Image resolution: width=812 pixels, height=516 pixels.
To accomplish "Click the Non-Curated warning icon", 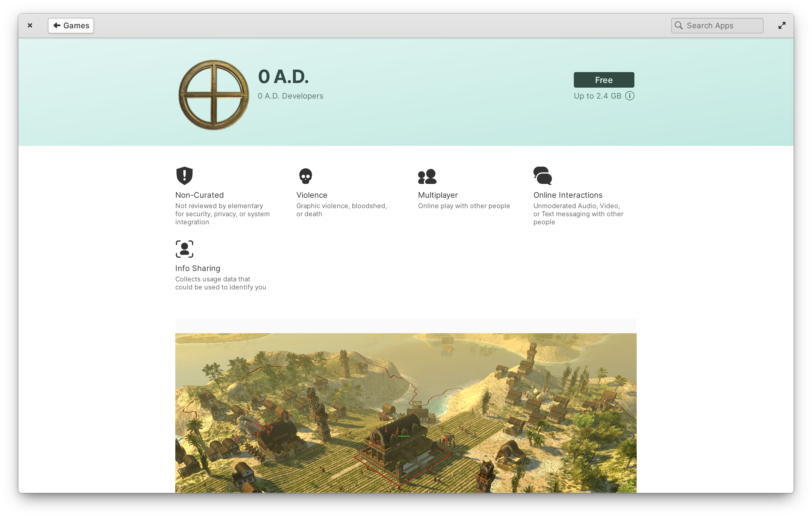I will 185,176.
